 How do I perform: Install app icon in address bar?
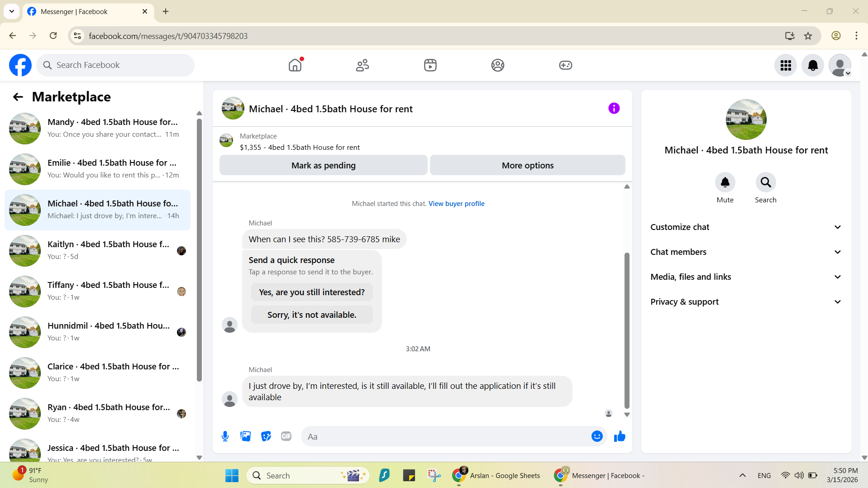pos(790,36)
